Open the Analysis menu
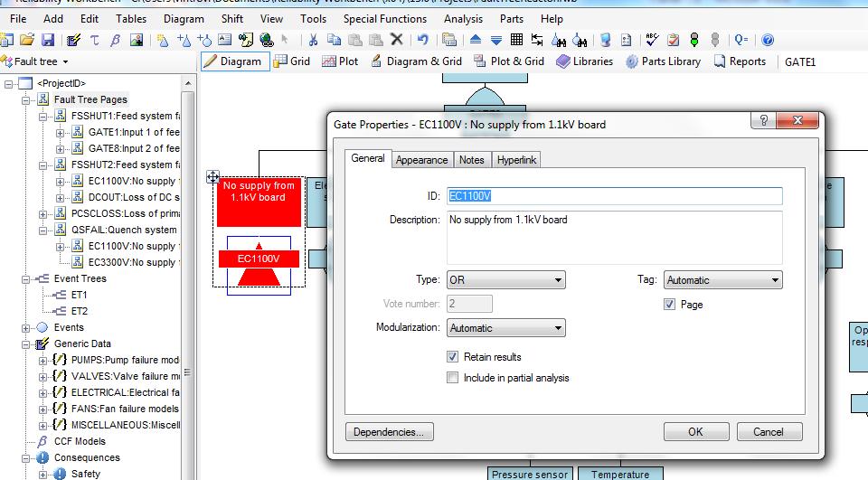The height and width of the screenshot is (480, 868). [x=463, y=19]
